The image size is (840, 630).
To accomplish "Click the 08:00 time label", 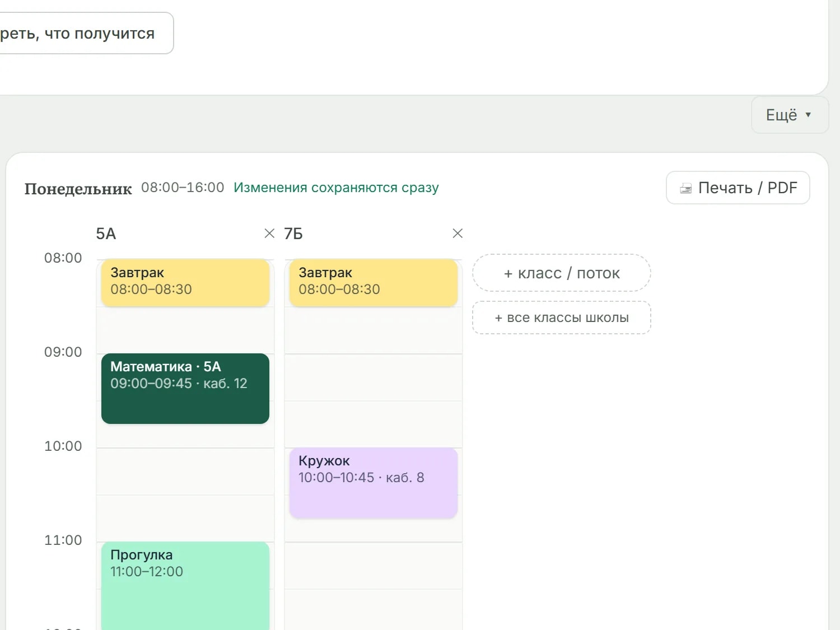I will (63, 258).
